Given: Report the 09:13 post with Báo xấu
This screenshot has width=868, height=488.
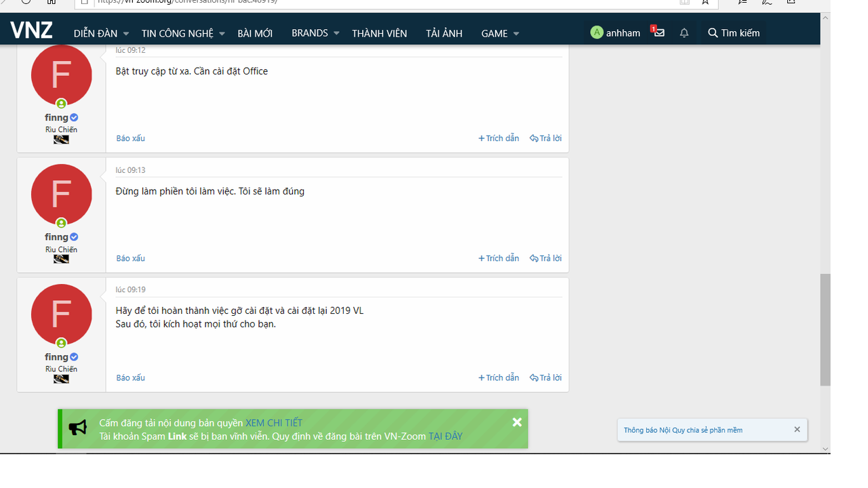Looking at the screenshot, I should click(130, 258).
